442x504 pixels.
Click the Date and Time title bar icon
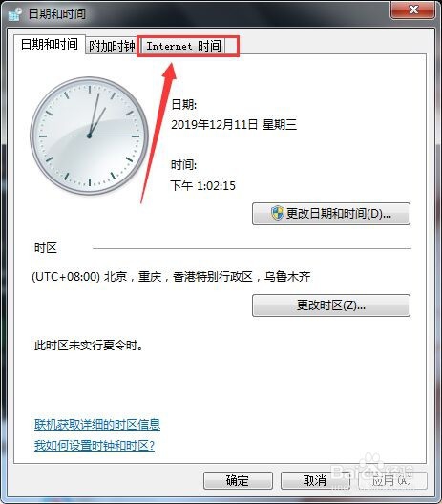(x=14, y=14)
